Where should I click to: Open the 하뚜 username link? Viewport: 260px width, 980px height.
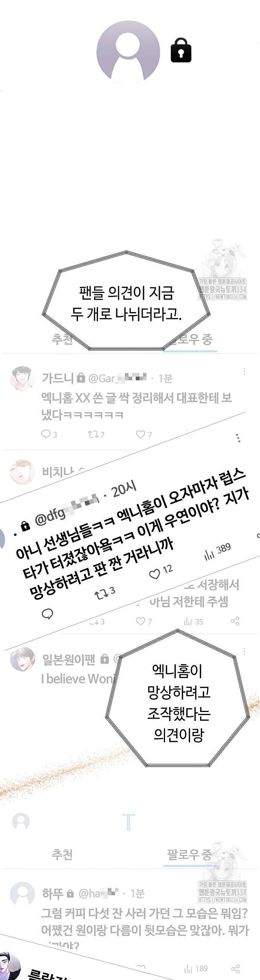52,893
